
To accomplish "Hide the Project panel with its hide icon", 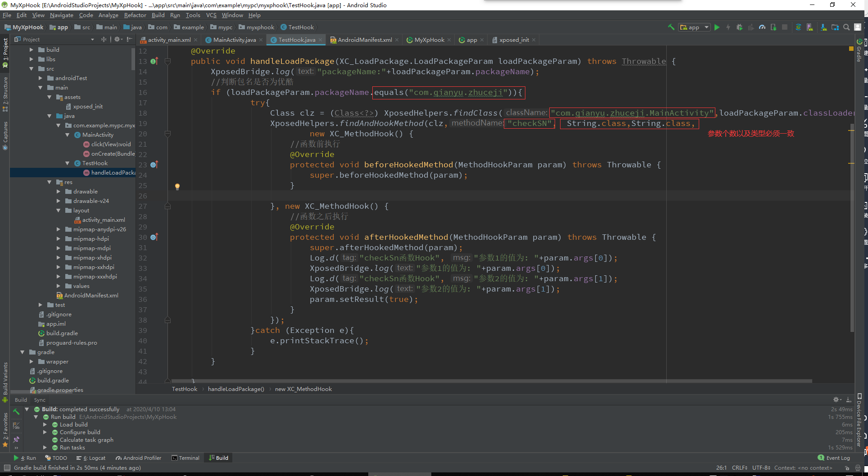I will pos(130,40).
